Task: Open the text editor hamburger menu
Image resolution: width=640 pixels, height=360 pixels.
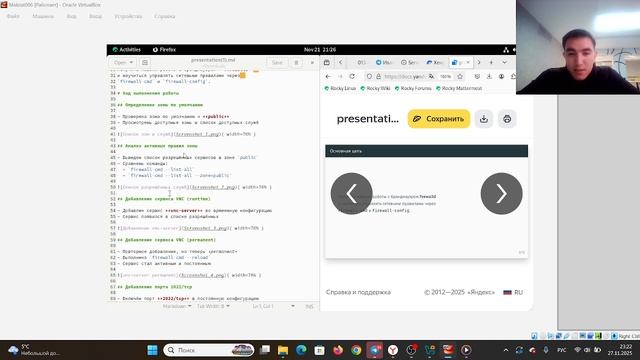Action: 296,62
